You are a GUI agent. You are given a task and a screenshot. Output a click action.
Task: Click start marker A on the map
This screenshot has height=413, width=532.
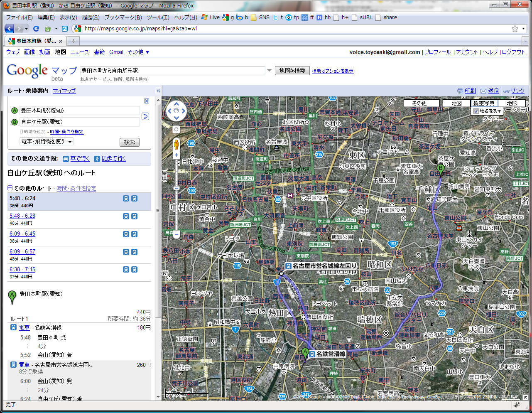click(305, 354)
